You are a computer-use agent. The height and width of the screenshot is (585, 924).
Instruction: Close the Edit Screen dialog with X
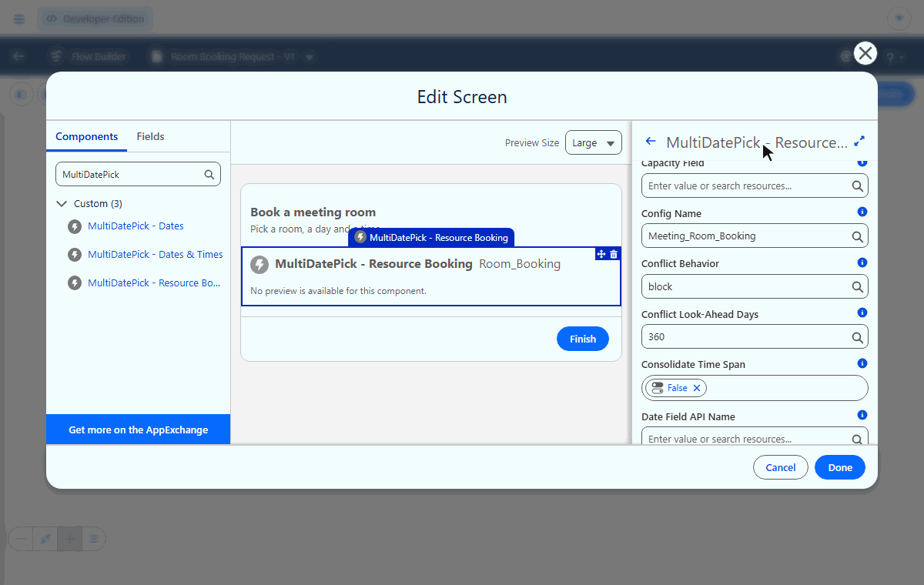coord(866,53)
